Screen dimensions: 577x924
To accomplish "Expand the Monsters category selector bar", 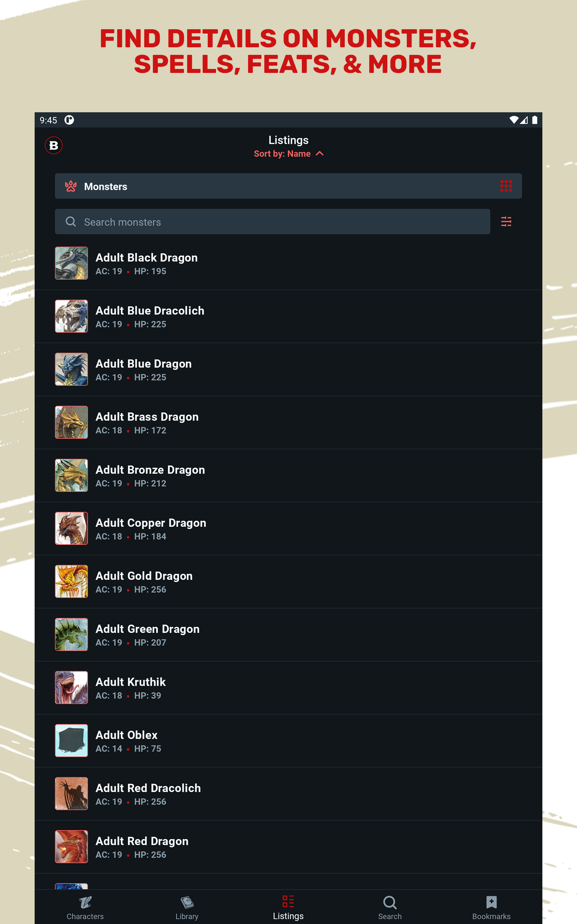I will pos(288,186).
